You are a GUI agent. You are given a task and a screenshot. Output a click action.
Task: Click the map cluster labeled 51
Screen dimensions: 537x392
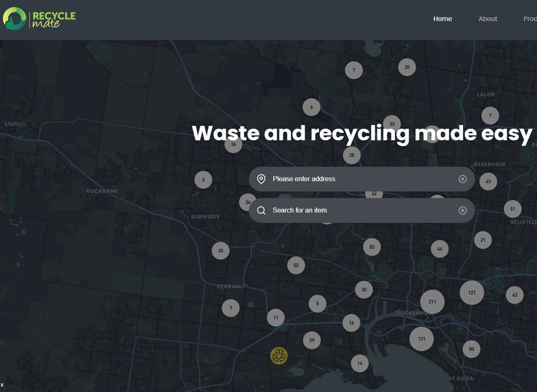pos(512,209)
